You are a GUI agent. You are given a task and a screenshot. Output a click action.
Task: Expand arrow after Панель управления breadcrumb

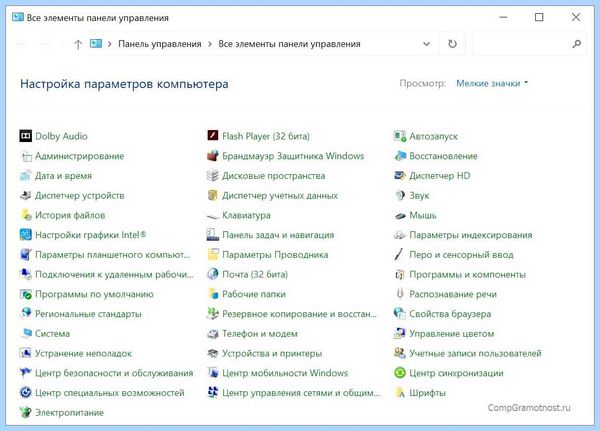(210, 44)
